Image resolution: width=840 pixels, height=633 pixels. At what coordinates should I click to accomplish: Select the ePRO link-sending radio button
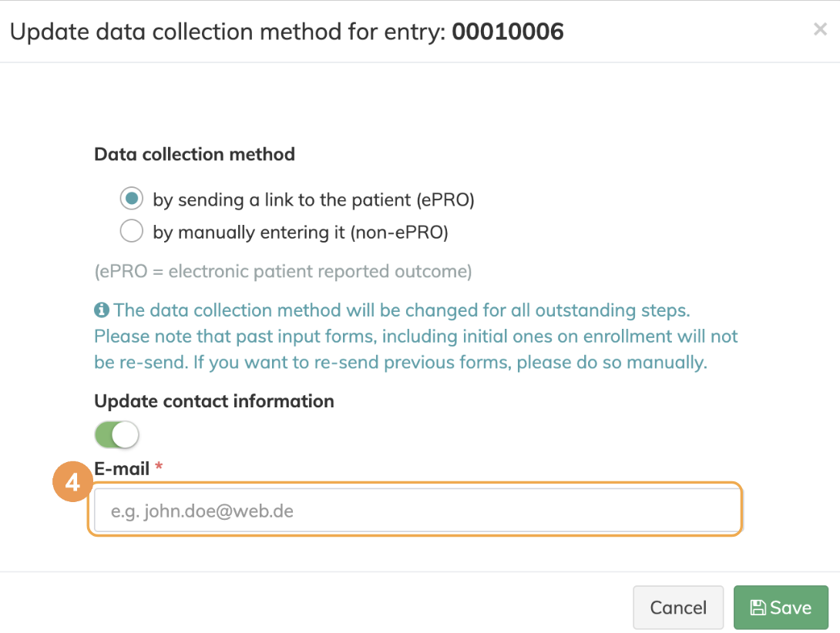click(x=132, y=199)
